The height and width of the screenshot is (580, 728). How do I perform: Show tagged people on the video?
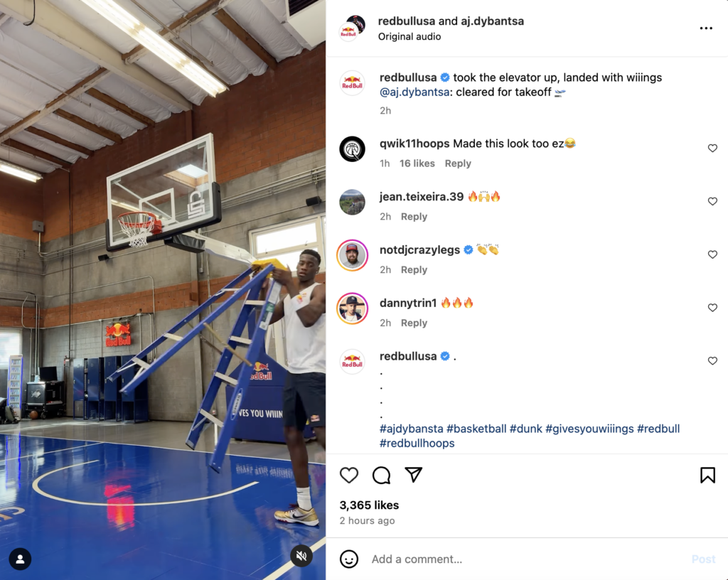tap(20, 559)
